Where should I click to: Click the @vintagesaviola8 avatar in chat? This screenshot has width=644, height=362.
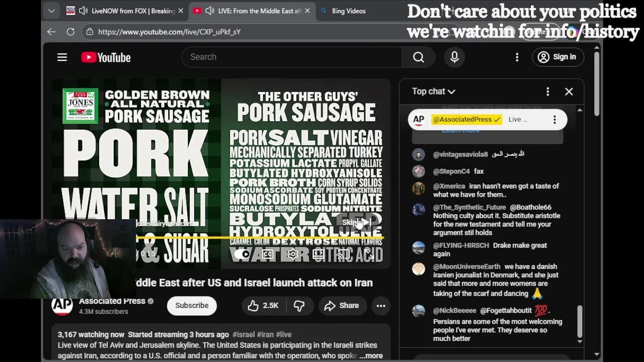(419, 154)
